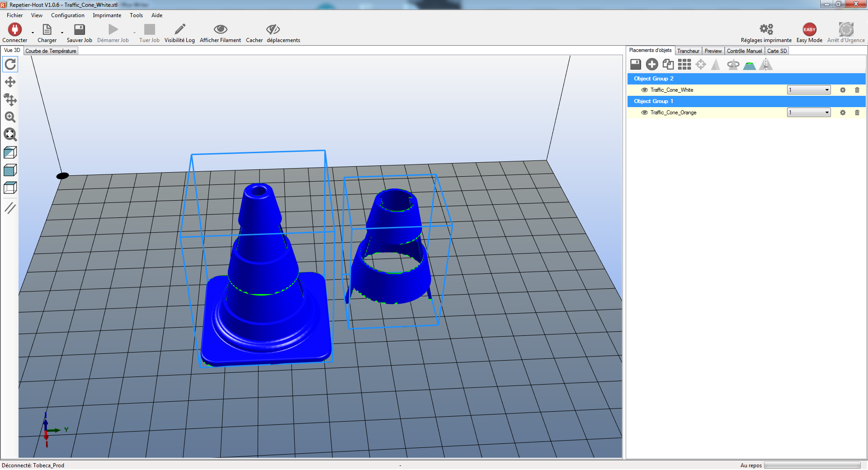This screenshot has width=868, height=470.
Task: Delete Traffic_Cone_Orange with trash icon
Action: 857,113
